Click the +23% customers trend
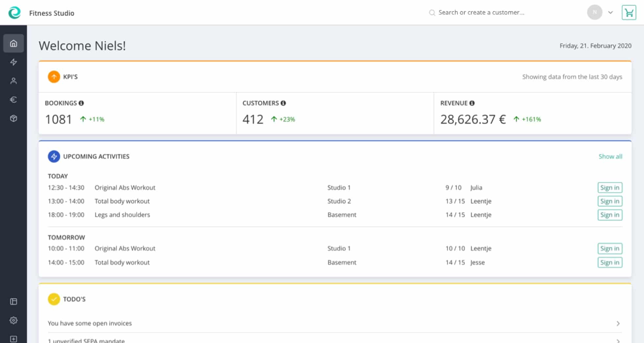 (283, 119)
